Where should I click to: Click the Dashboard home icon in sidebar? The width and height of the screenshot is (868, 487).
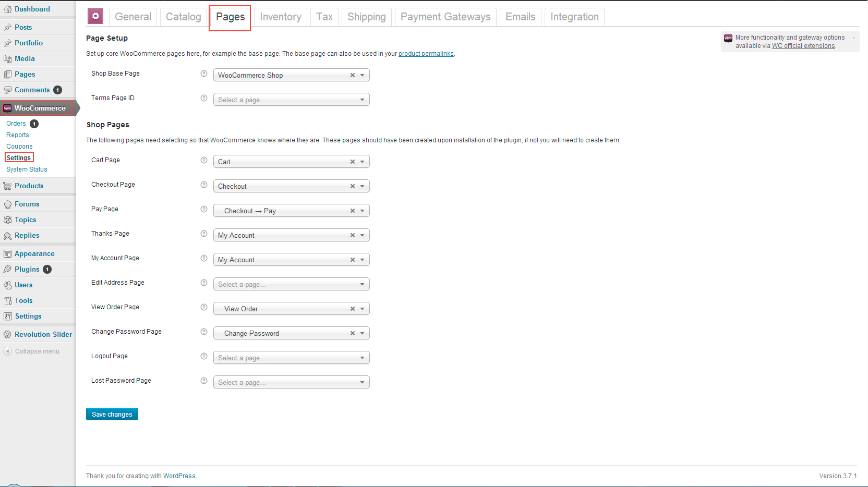point(8,9)
